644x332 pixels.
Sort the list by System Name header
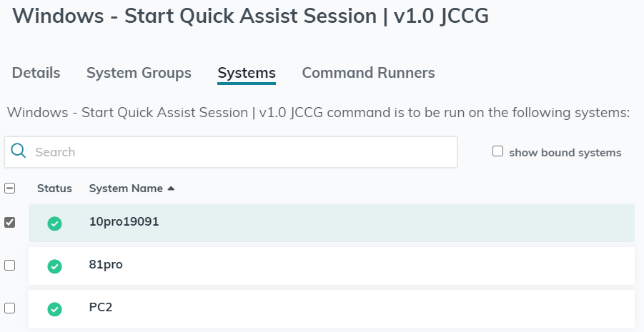click(125, 188)
